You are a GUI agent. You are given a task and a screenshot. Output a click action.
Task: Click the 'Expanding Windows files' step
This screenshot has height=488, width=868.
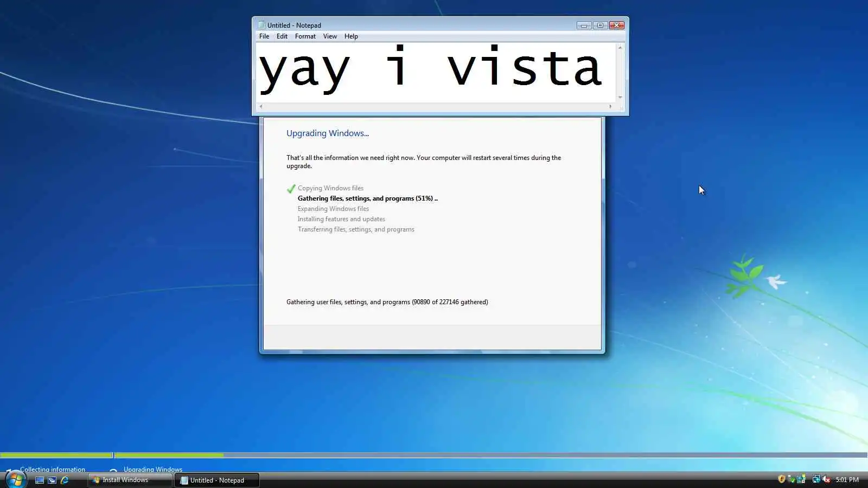coord(333,209)
